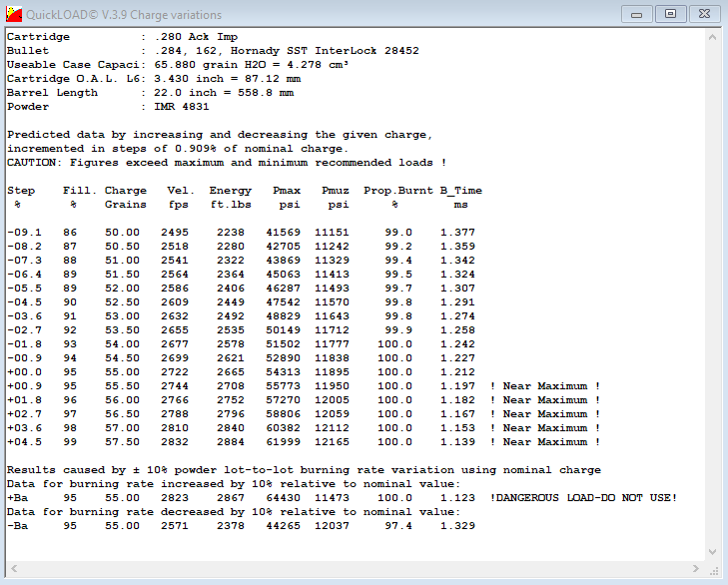Click the window title 'QuickLOAD© V.3.9 Charge variations'

(x=124, y=15)
